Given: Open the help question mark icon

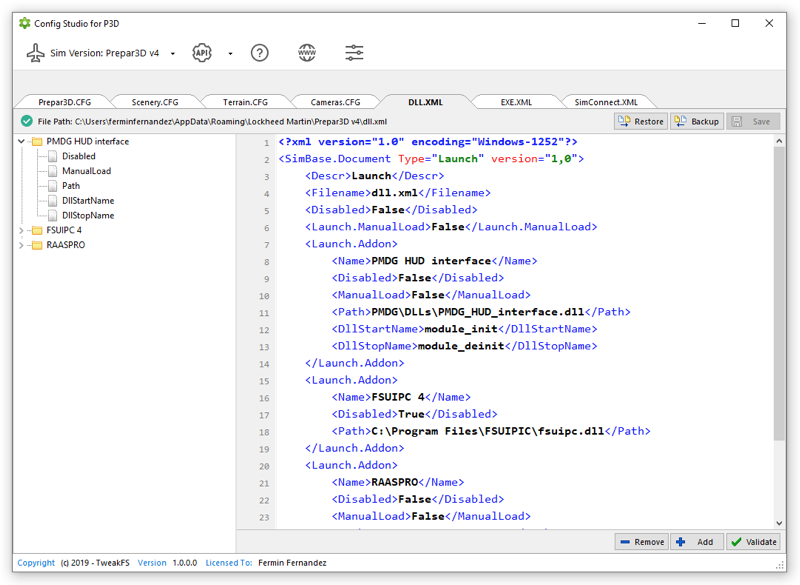Looking at the screenshot, I should coord(260,53).
